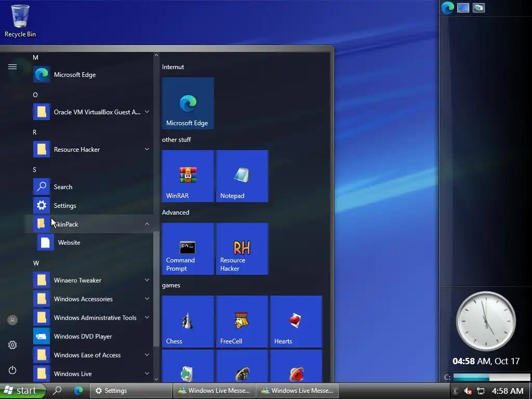
Task: Open the Notepad tile
Action: (242, 176)
